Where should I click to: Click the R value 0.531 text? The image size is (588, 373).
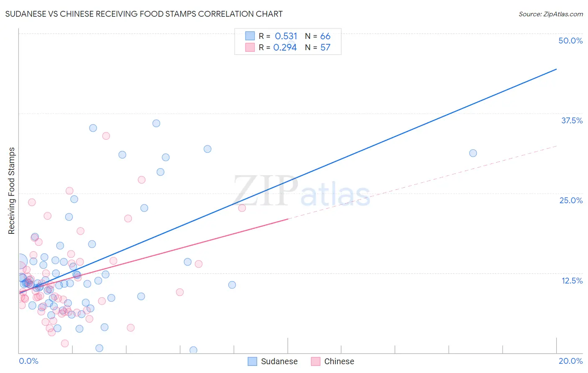click(286, 36)
